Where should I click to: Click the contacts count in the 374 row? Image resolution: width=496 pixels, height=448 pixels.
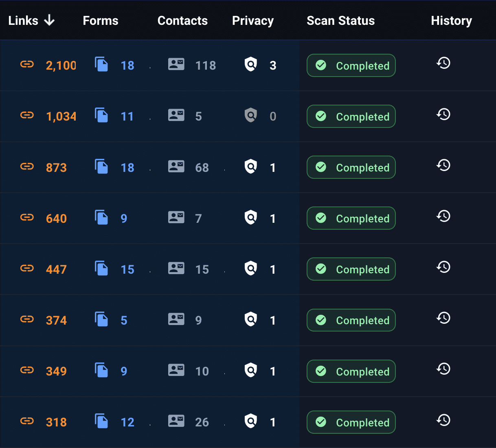point(198,321)
